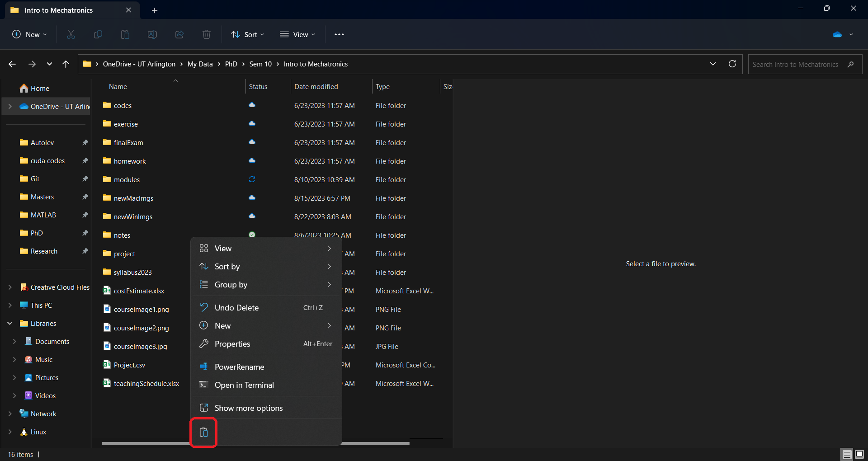Click the New button in toolbar

click(29, 34)
